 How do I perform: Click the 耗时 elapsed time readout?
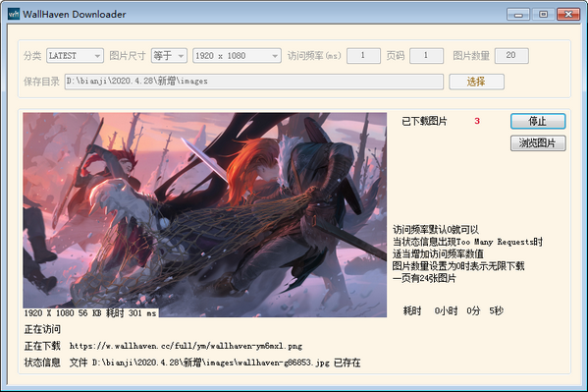pos(453,310)
